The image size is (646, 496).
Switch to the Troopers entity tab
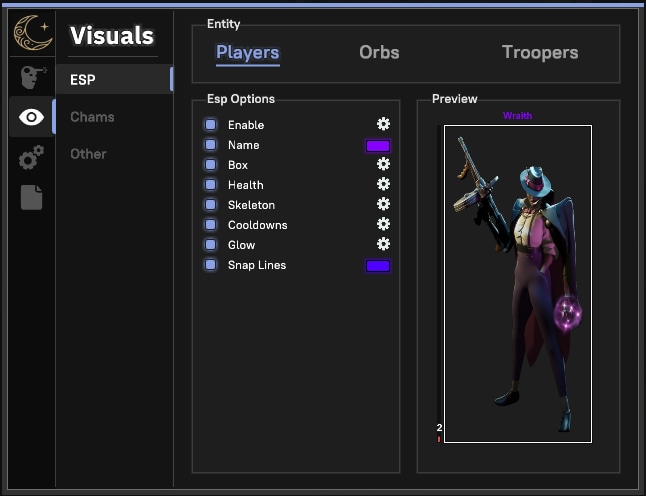tap(540, 53)
